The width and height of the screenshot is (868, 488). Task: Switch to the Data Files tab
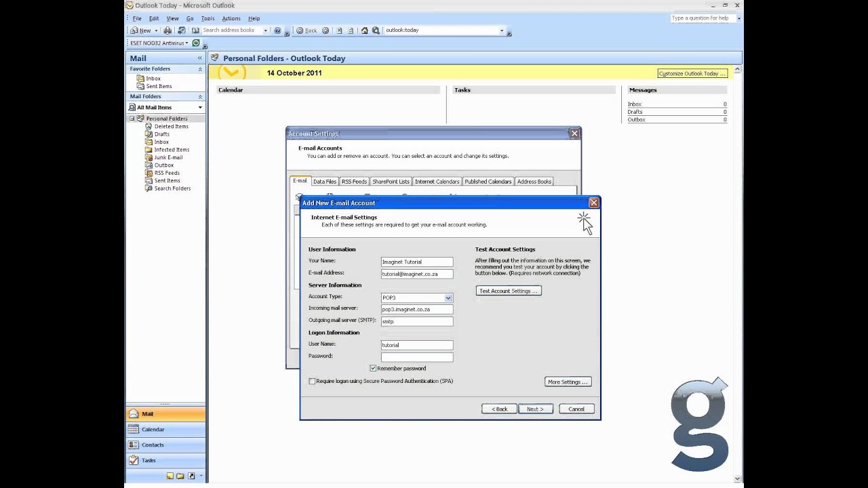[325, 182]
